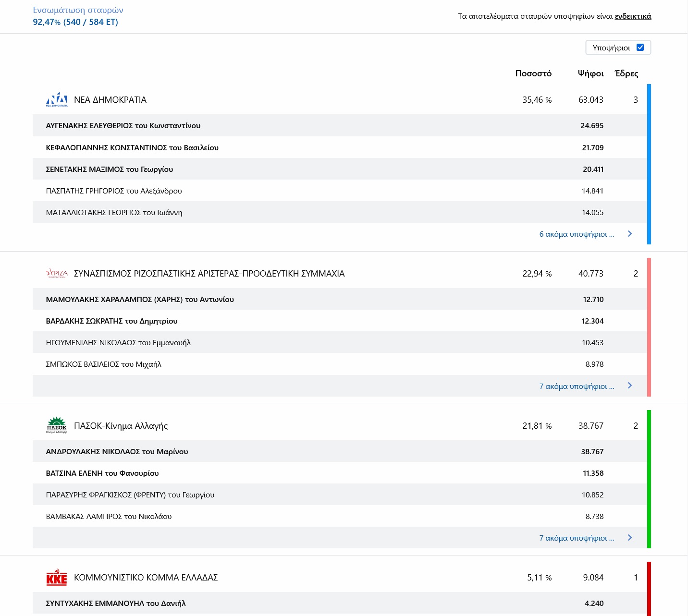Expand 6 more Nea Dimokratia candidates

click(x=577, y=234)
